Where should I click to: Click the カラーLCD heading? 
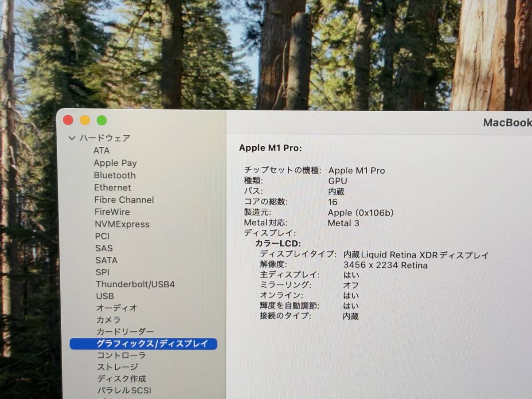(278, 243)
